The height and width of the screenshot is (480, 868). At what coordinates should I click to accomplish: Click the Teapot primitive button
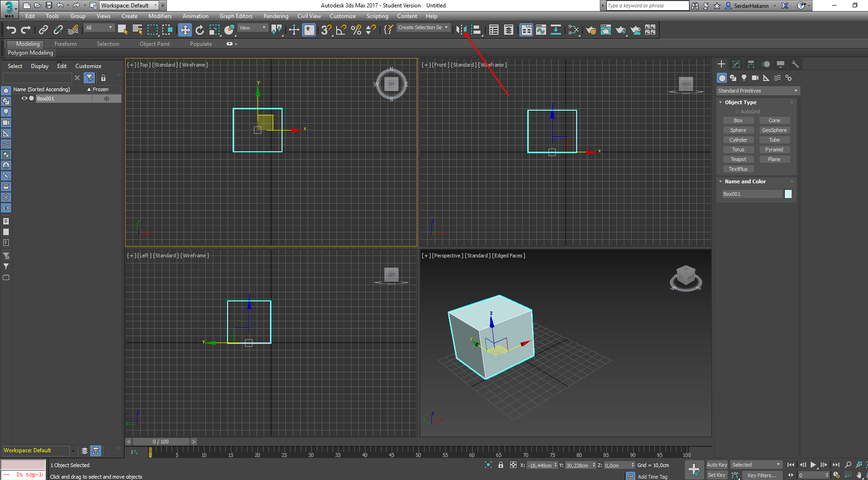pos(738,159)
